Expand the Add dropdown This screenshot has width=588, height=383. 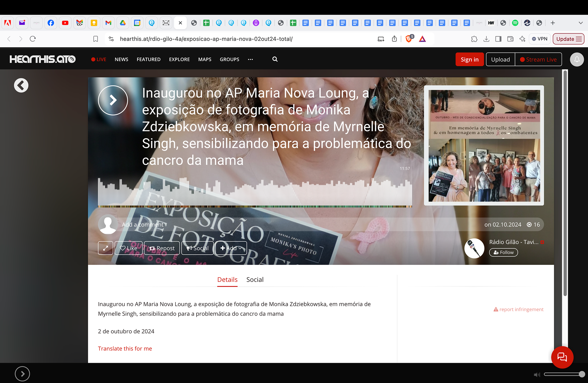231,248
